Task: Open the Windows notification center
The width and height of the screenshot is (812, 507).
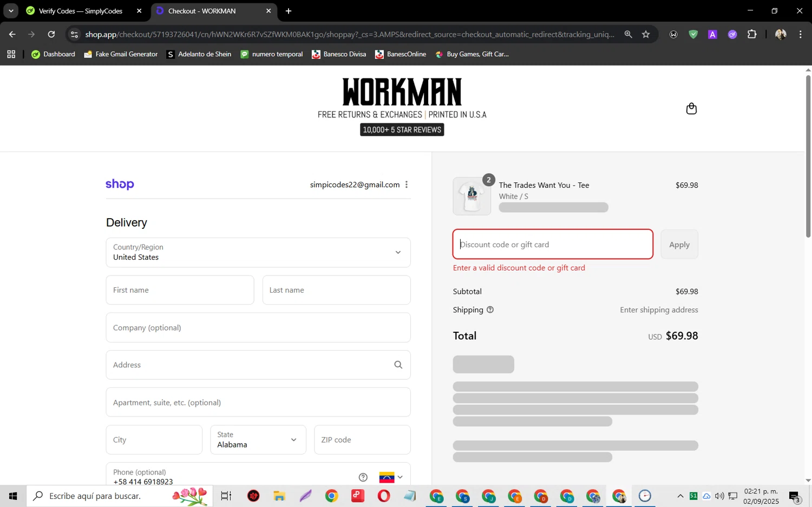Action: [795, 496]
